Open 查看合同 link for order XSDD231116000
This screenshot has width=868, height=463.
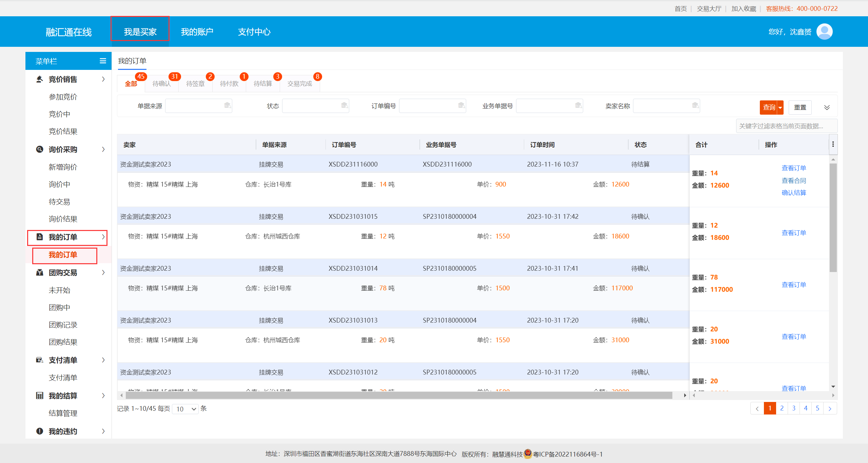tap(794, 180)
